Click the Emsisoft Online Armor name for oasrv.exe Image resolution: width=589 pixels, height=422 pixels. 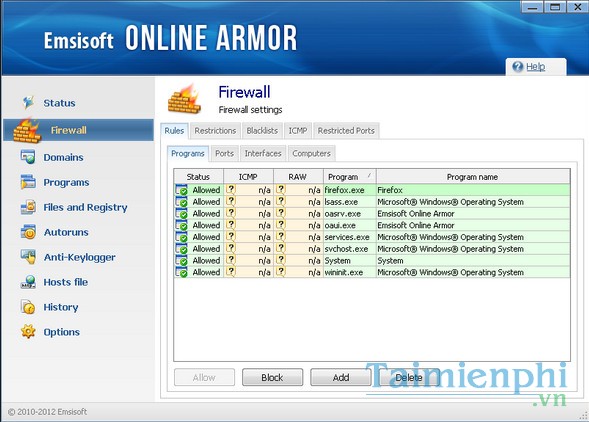click(x=473, y=213)
